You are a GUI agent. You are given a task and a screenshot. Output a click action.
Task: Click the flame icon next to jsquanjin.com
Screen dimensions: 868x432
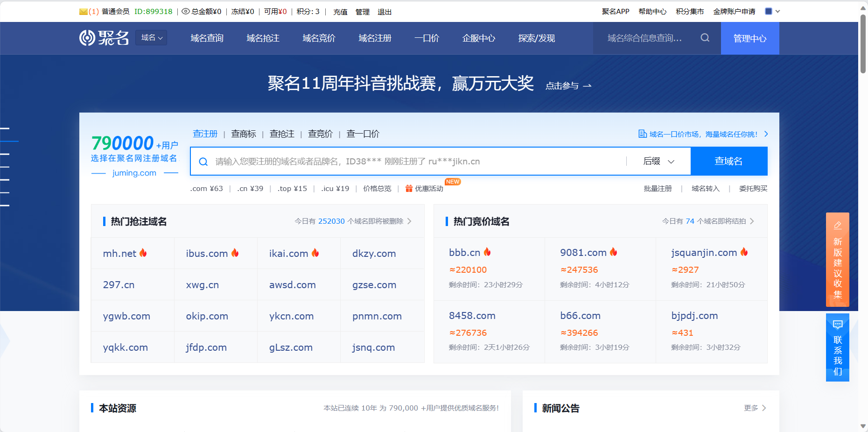coord(744,252)
